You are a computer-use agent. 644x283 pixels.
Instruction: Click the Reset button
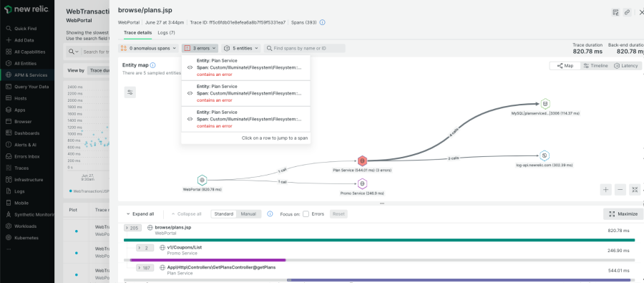(338, 214)
